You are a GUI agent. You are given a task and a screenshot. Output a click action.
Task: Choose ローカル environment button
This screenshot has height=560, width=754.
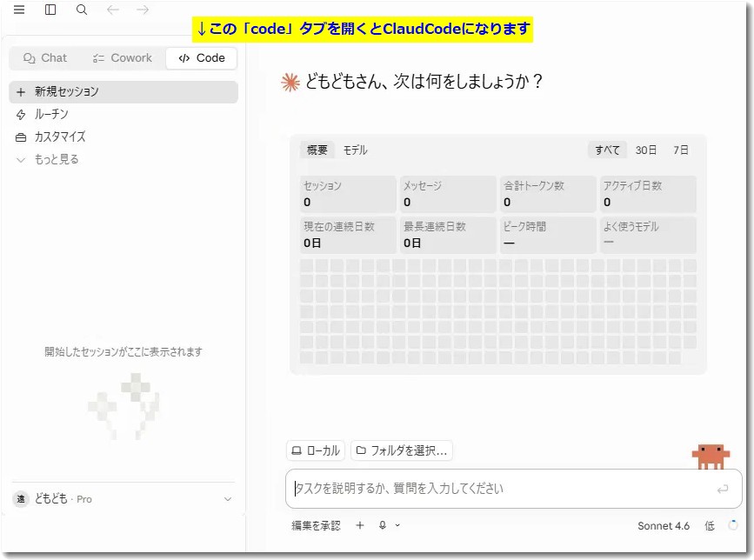(x=316, y=451)
